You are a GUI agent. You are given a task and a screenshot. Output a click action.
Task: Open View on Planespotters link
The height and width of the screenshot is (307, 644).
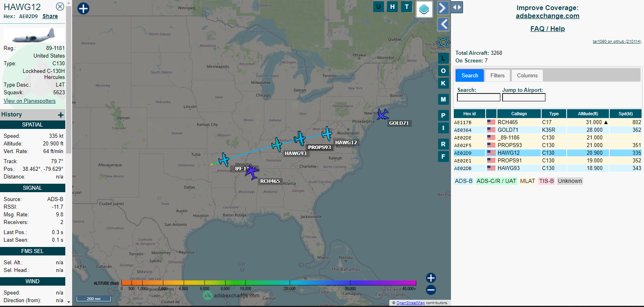point(29,101)
